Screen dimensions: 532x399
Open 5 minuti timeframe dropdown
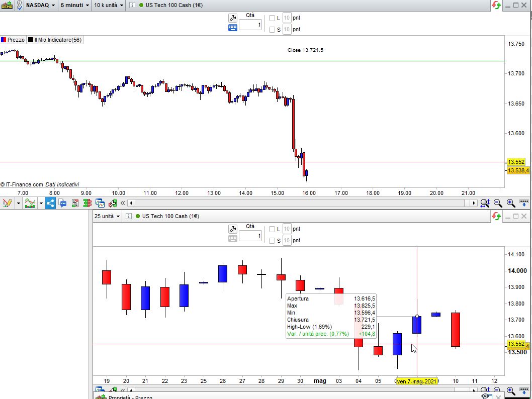tap(74, 5)
